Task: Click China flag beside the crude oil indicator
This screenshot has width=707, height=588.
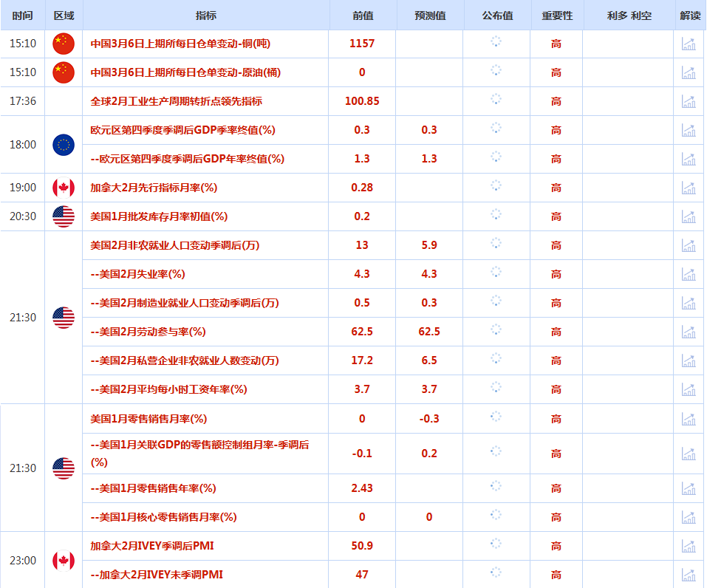Action: [64, 72]
